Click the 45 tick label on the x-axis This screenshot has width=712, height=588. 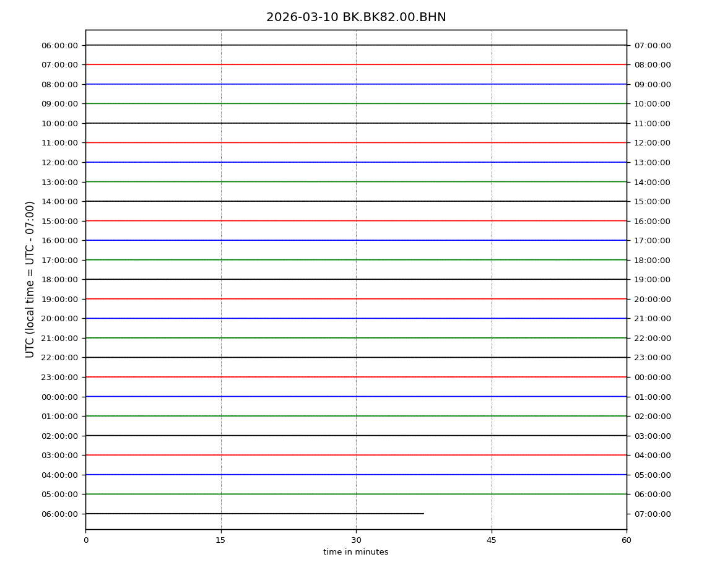[492, 540]
